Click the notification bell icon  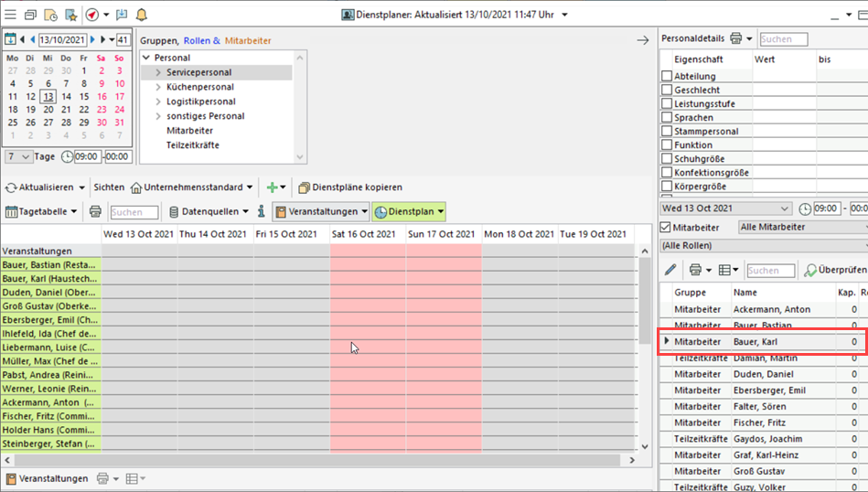(141, 15)
